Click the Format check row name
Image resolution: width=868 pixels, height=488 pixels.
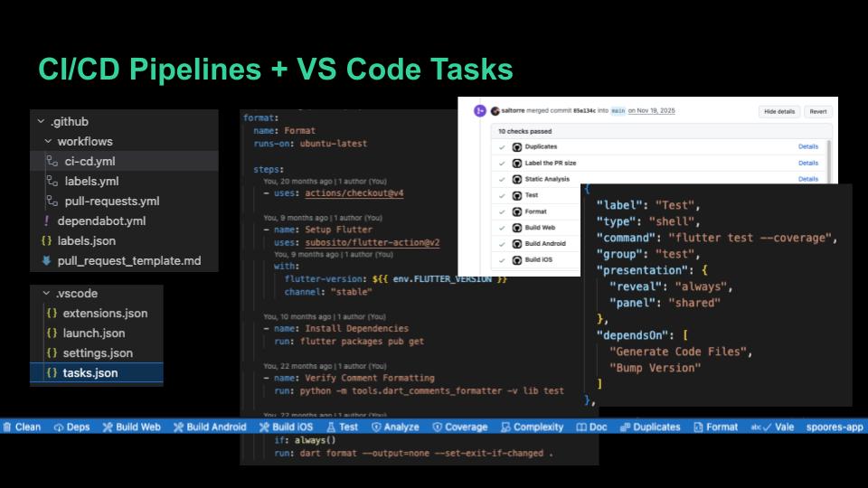535,211
